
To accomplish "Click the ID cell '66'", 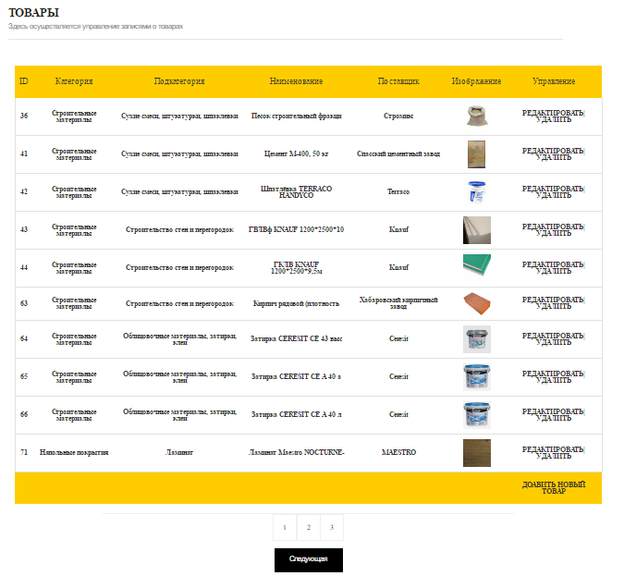I will [x=24, y=414].
